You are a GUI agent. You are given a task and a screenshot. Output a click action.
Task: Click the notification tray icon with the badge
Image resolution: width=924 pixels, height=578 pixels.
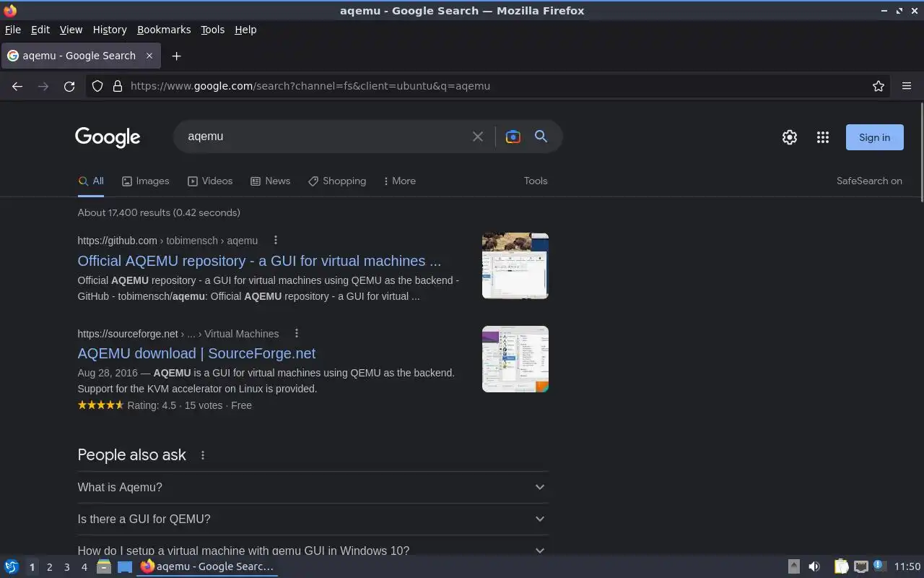[x=879, y=566]
